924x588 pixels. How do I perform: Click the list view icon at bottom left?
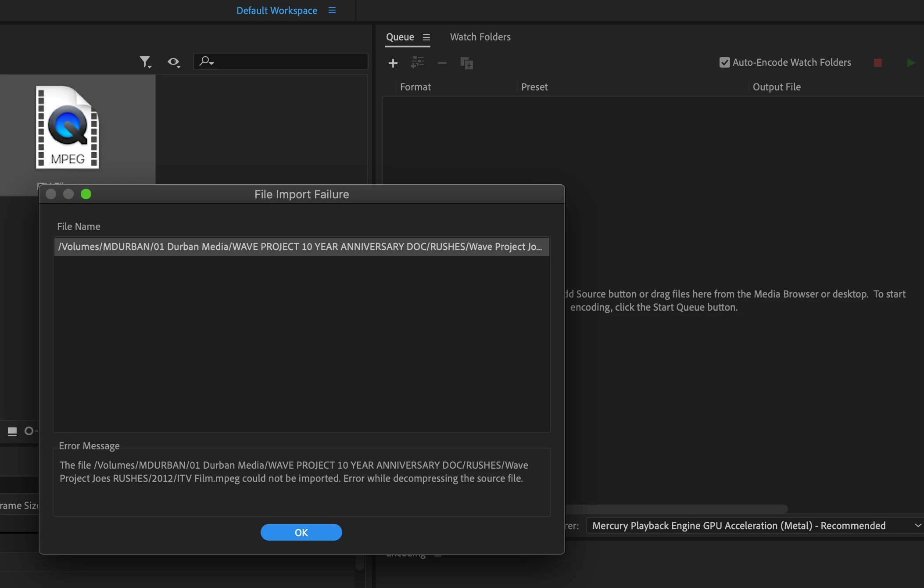click(12, 431)
